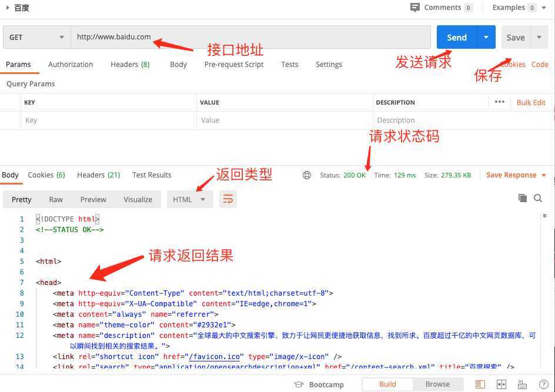Viewport: 555px width, 392px height.
Task: Open the Comments panel icon
Action: pos(414,8)
